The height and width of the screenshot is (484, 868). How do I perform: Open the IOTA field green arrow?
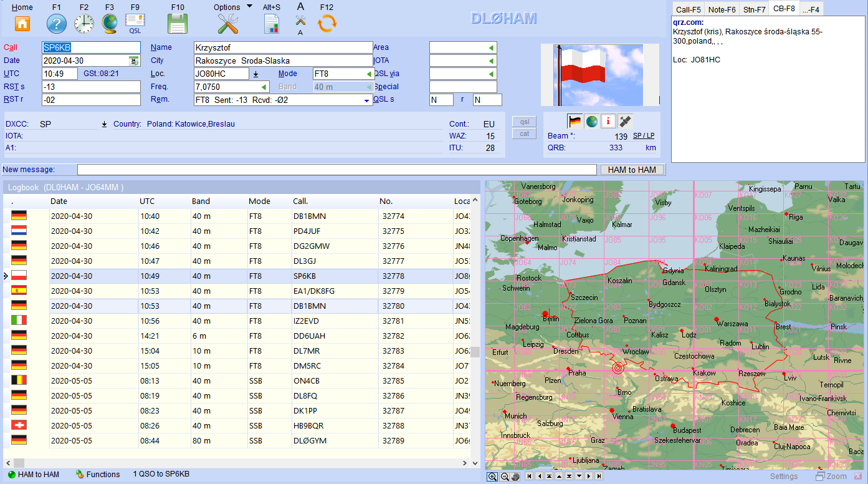[x=492, y=61]
